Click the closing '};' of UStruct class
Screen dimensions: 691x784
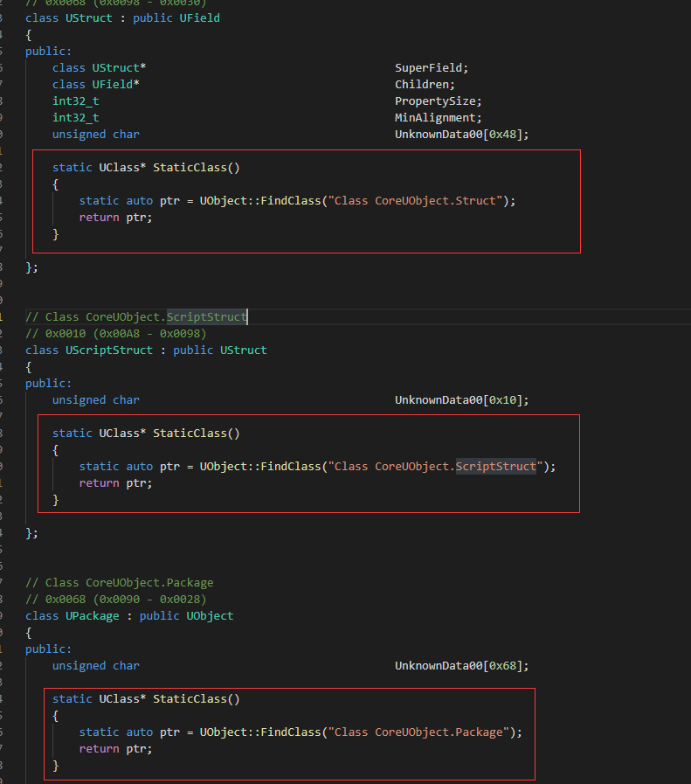[x=31, y=267]
